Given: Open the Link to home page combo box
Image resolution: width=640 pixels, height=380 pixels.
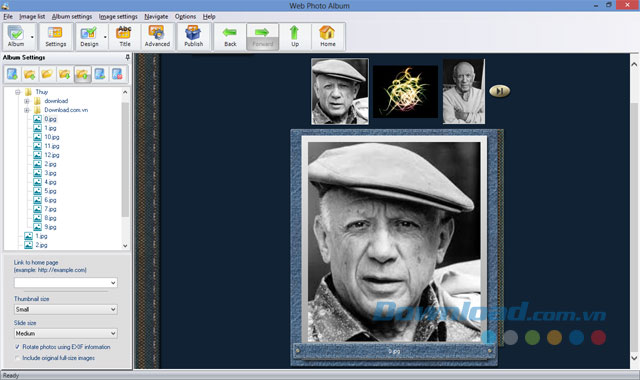Looking at the screenshot, I should (x=66, y=282).
